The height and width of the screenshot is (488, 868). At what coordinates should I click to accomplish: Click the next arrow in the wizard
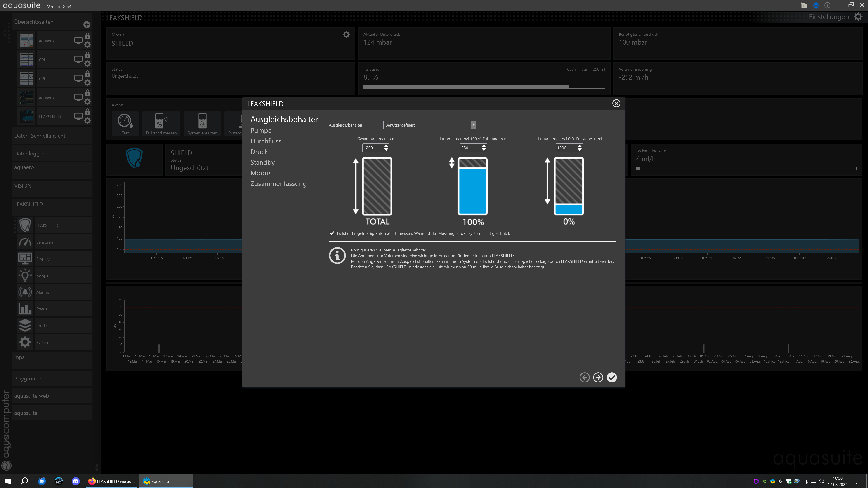click(598, 378)
